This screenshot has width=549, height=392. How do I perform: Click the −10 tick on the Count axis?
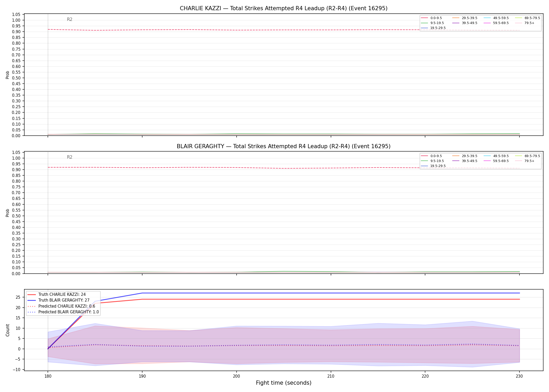coord(17,370)
